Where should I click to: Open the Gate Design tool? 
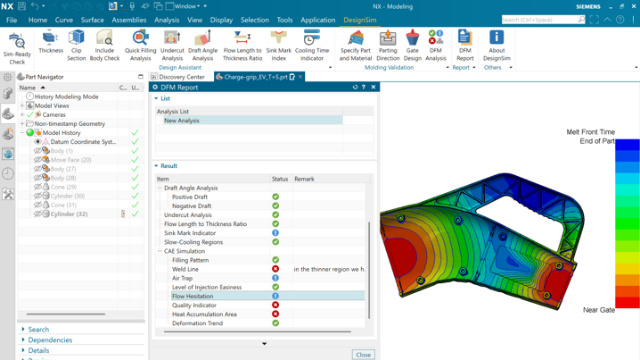pyautogui.click(x=412, y=45)
